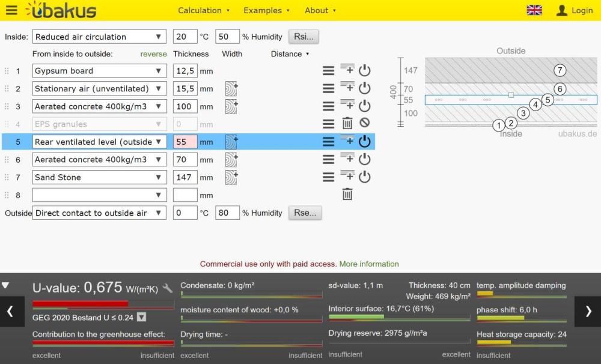Insert a layer after Gypsum board row
The width and height of the screenshot is (601, 364).
click(347, 70)
